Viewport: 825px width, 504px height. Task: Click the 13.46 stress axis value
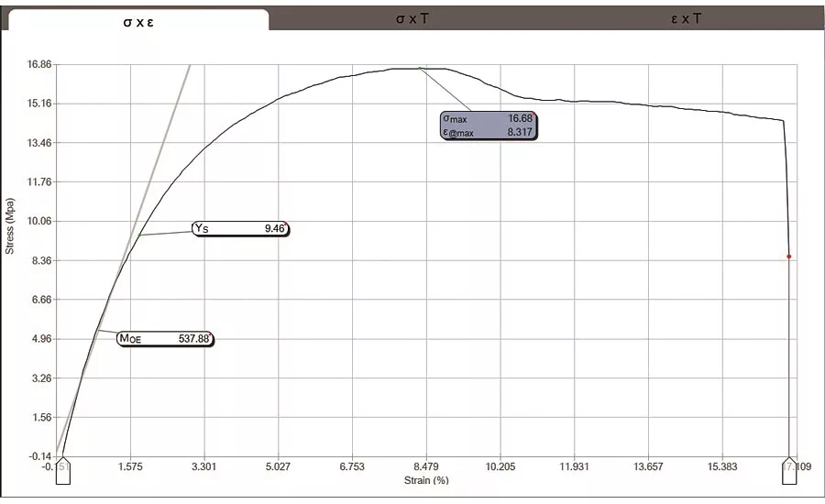pyautogui.click(x=39, y=143)
